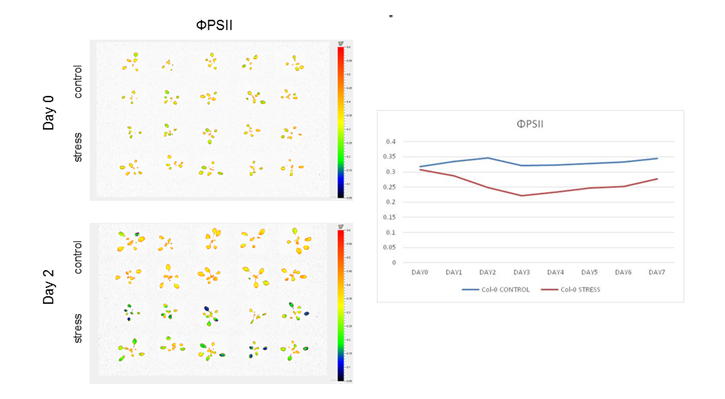Click the DAY0 x-axis label

[x=419, y=272]
